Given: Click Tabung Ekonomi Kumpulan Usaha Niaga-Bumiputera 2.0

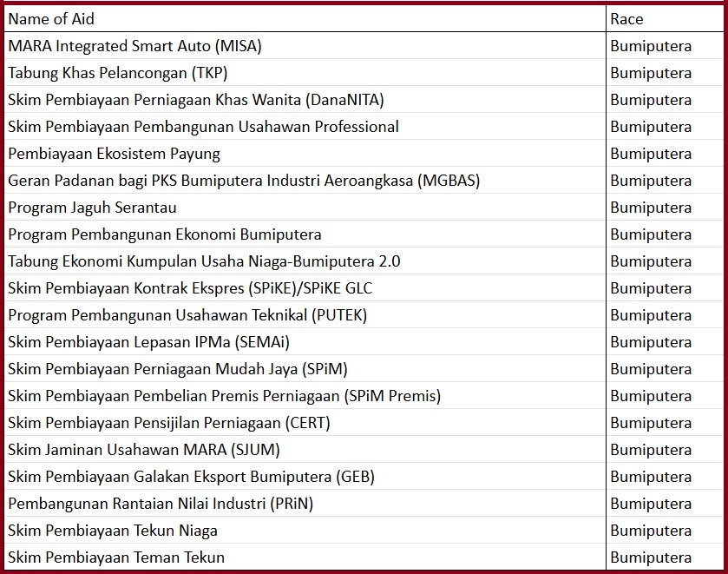Looking at the screenshot, I should pyautogui.click(x=204, y=261).
